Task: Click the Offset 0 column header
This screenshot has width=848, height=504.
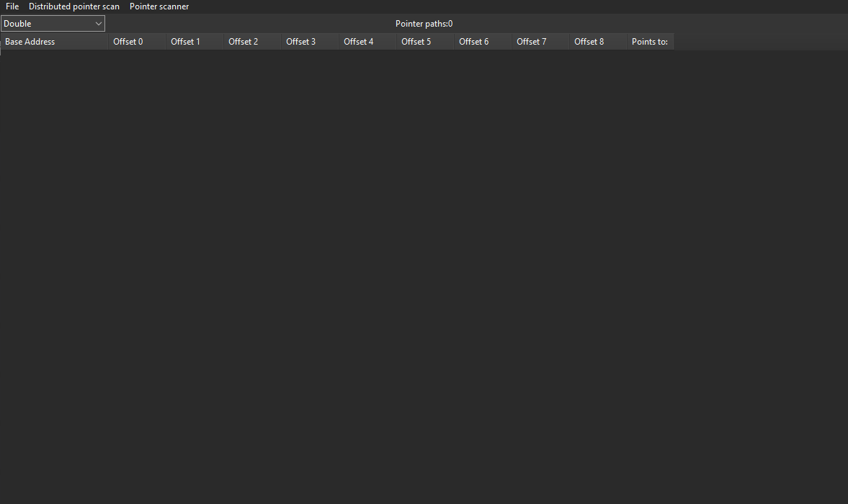Action: pyautogui.click(x=137, y=42)
